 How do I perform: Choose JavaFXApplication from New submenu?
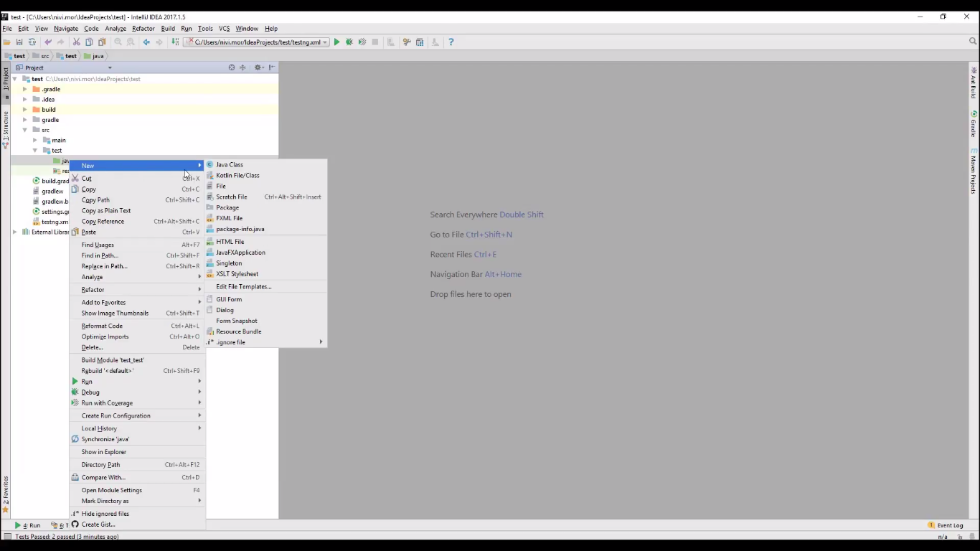tap(266, 253)
